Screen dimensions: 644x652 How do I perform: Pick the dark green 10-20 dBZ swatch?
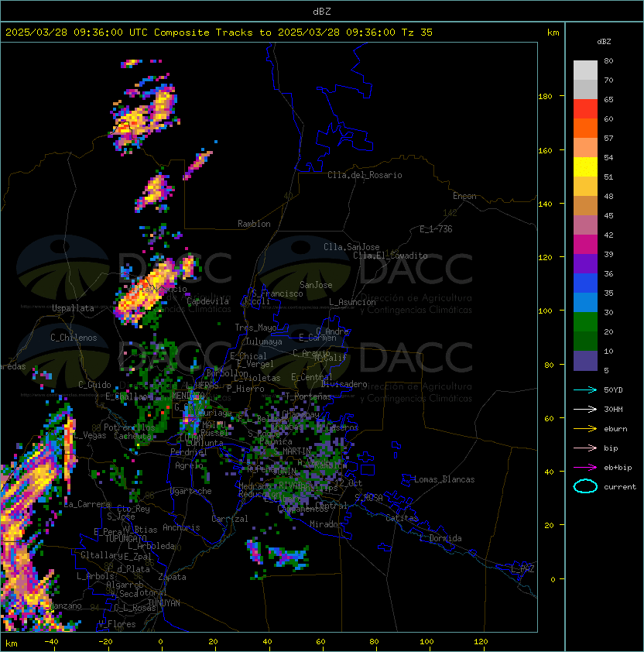[585, 341]
